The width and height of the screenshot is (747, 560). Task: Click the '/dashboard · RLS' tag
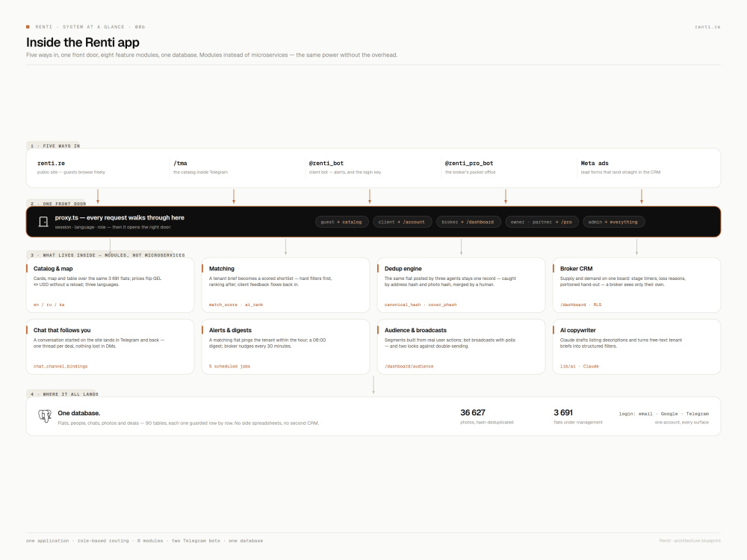point(580,305)
